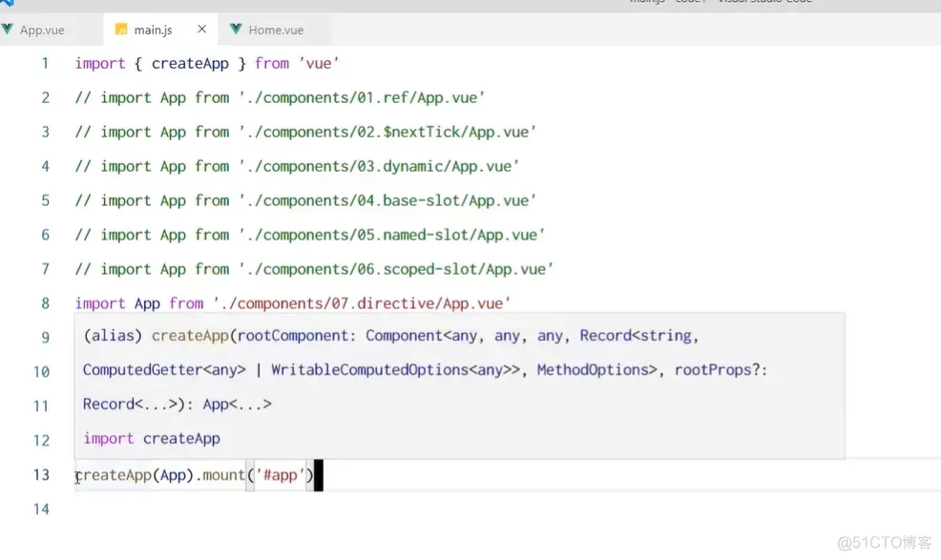The height and width of the screenshot is (560, 941).
Task: Click 'rootComponent' in the hover tooltip signature
Action: coord(293,336)
